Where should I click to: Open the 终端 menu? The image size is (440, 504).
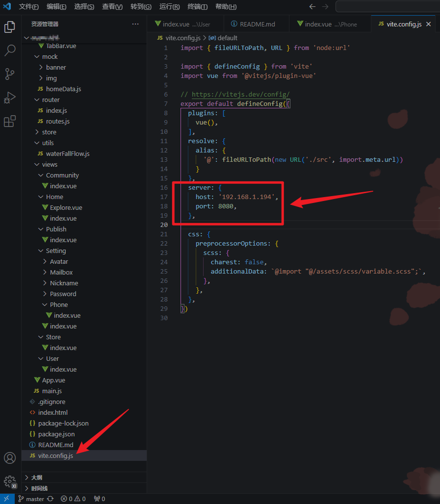[x=197, y=7]
